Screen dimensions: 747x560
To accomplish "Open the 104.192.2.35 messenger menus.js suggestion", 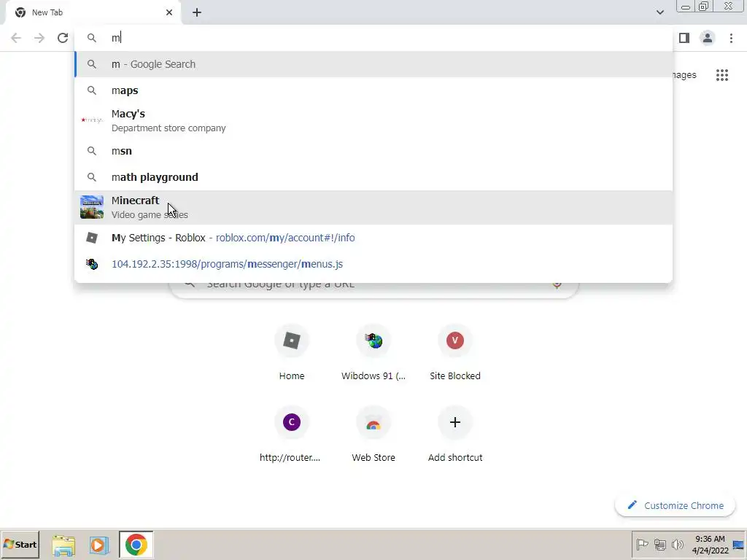I will 373,264.
